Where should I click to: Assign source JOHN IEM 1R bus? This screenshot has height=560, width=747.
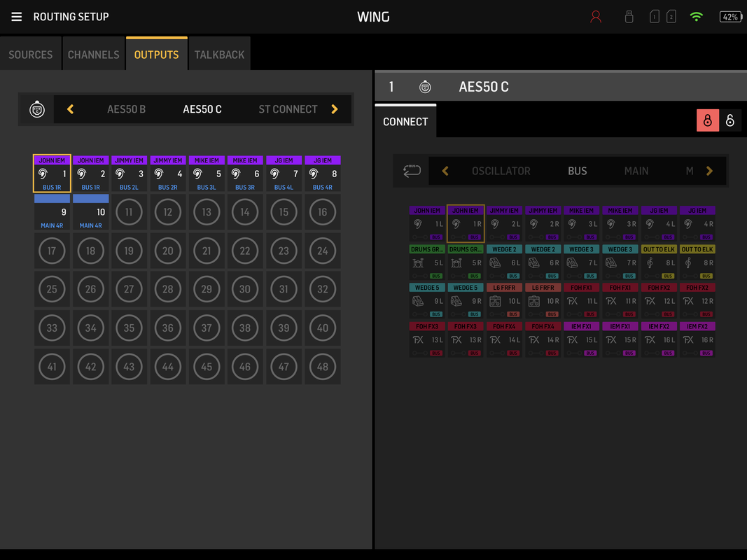[466, 223]
